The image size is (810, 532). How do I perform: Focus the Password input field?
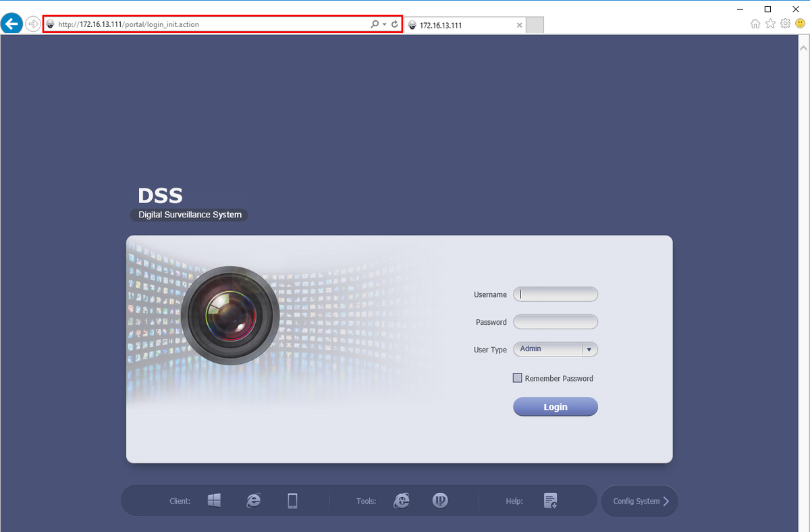(556, 322)
